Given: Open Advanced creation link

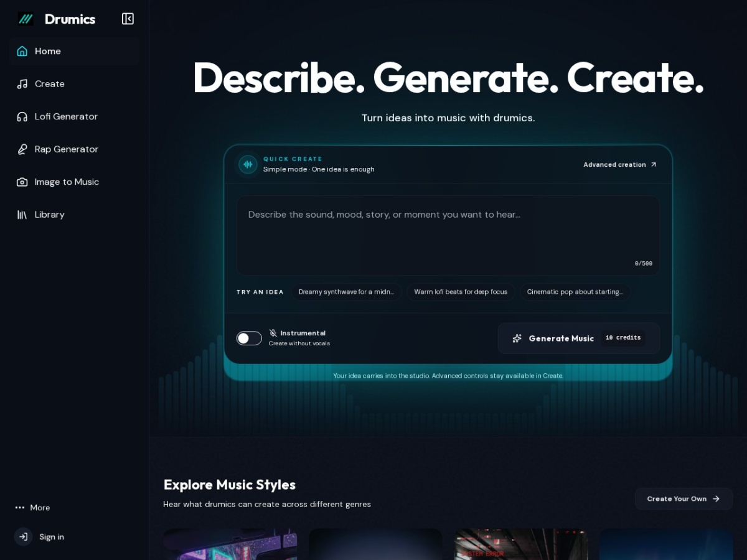Looking at the screenshot, I should [x=620, y=165].
